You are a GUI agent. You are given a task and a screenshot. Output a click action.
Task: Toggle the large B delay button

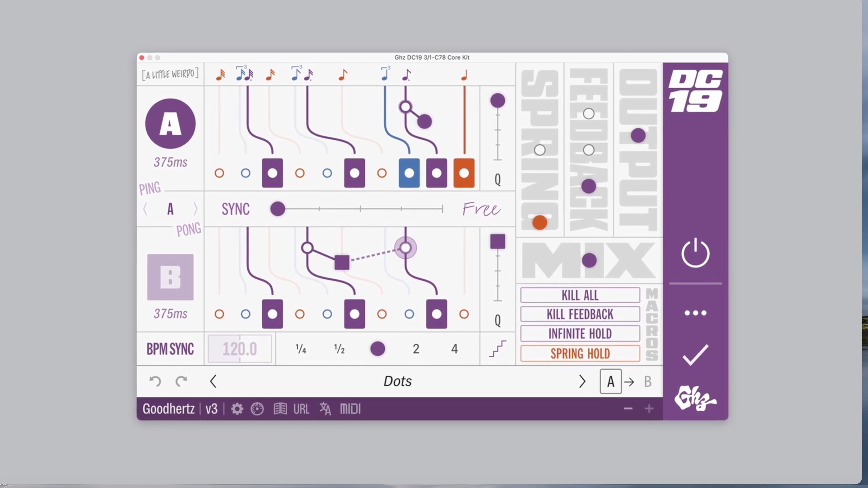(170, 277)
